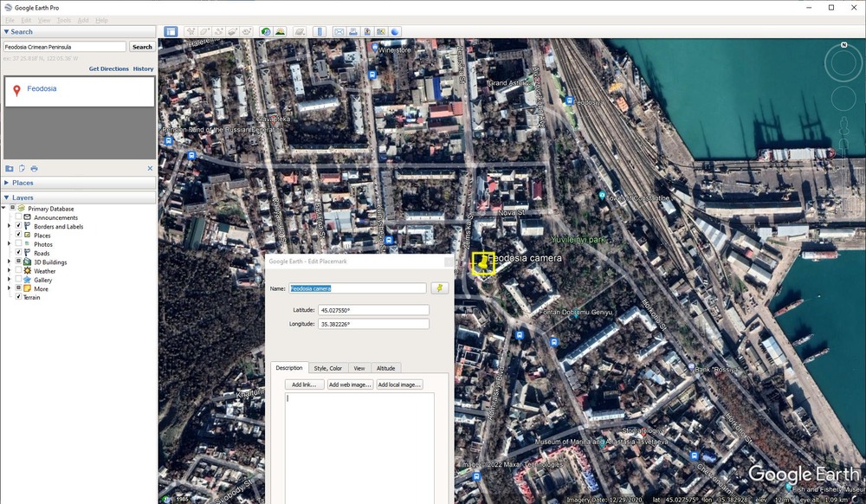Click the Record a Tour toolbar icon
866x504 pixels.
tap(247, 31)
